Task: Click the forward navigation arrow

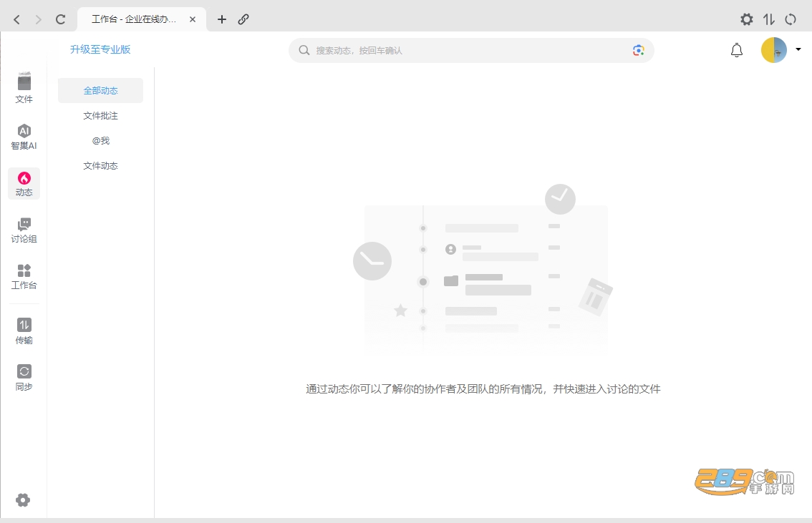Action: pos(39,19)
